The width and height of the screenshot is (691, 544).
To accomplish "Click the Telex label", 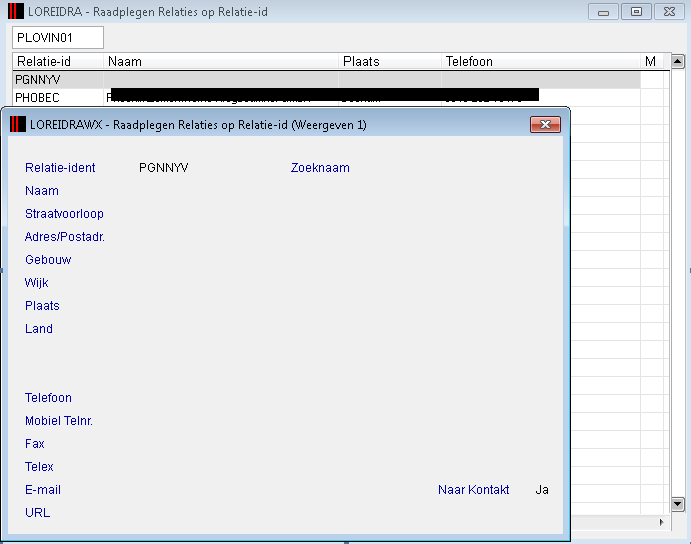I will coord(39,467).
